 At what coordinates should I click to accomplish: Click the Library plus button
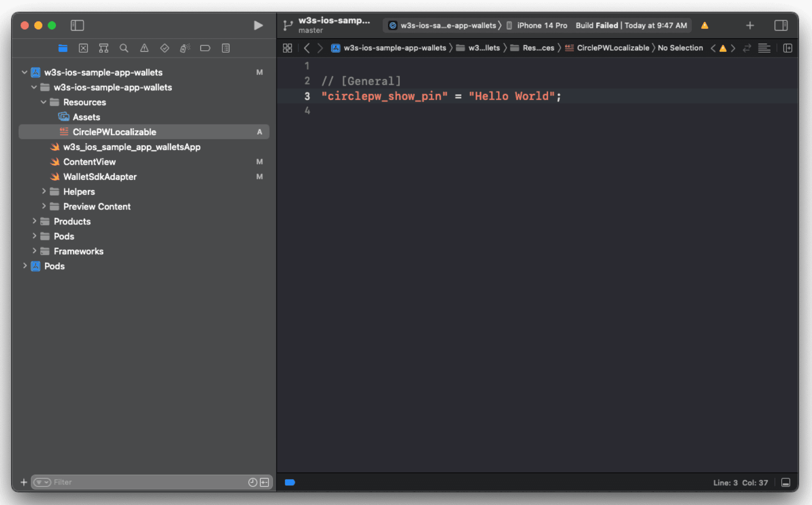click(750, 25)
